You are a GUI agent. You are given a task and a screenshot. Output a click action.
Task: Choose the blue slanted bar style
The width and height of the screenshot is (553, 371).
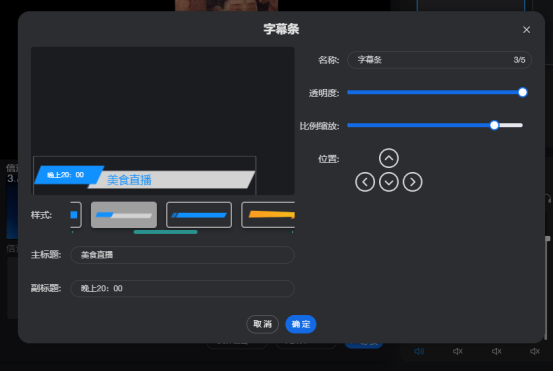pyautogui.click(x=199, y=215)
